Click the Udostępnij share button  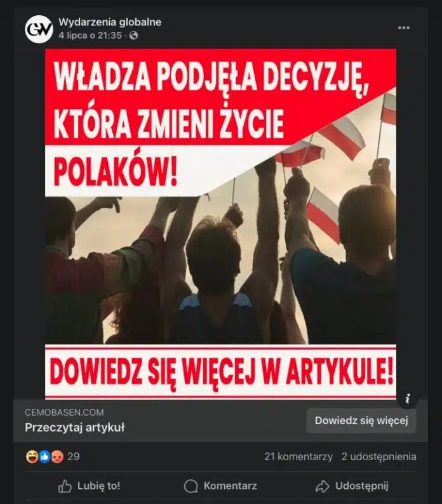[x=352, y=486]
